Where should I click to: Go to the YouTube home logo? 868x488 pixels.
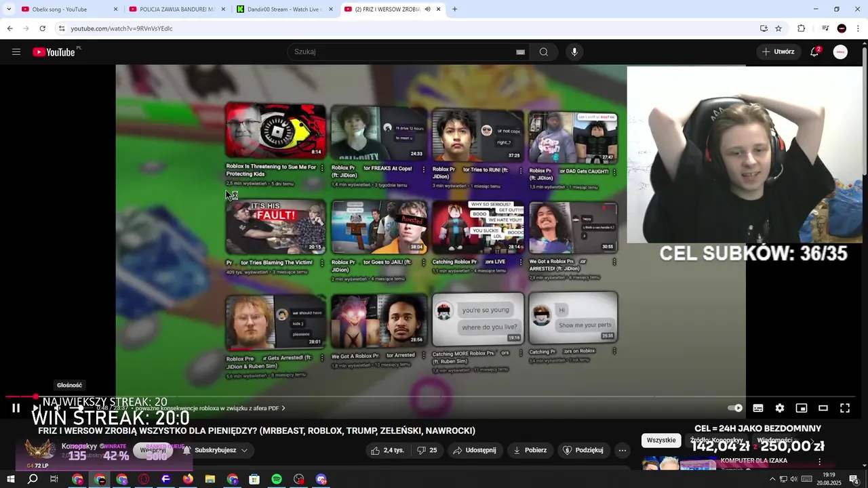point(54,52)
